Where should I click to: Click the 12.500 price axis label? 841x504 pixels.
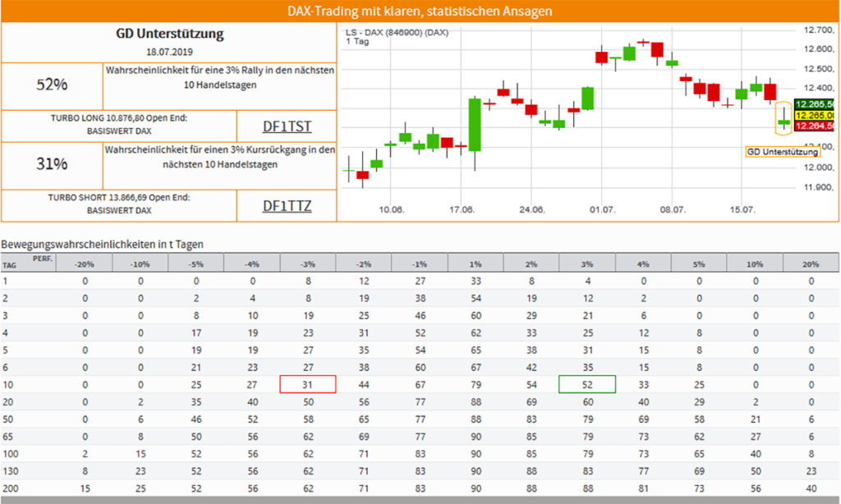819,69
